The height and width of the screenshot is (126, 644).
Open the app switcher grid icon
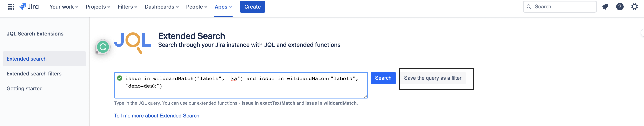[x=11, y=7]
